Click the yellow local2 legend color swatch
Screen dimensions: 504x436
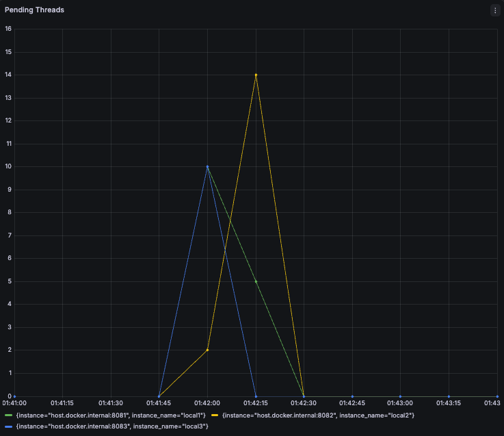[215, 415]
